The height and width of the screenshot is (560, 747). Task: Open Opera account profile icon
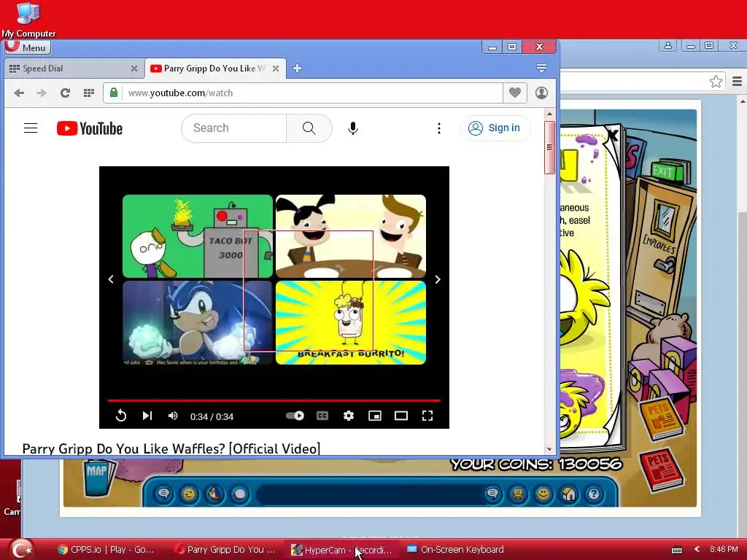541,93
